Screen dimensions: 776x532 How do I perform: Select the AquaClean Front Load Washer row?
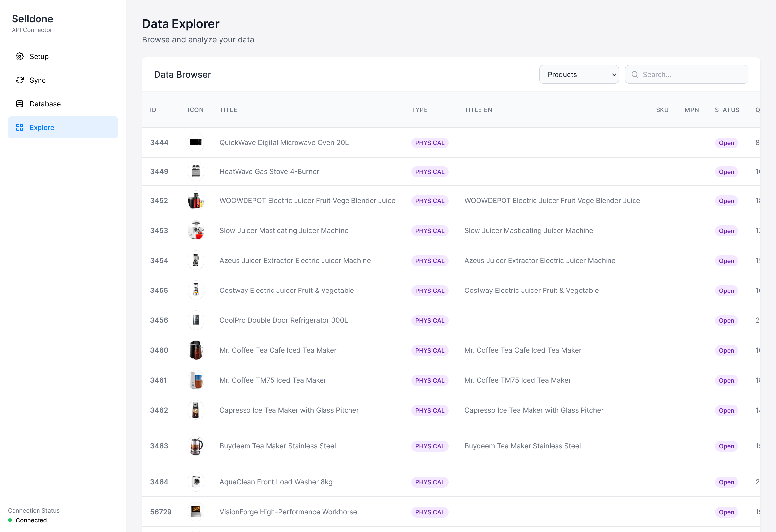click(276, 482)
